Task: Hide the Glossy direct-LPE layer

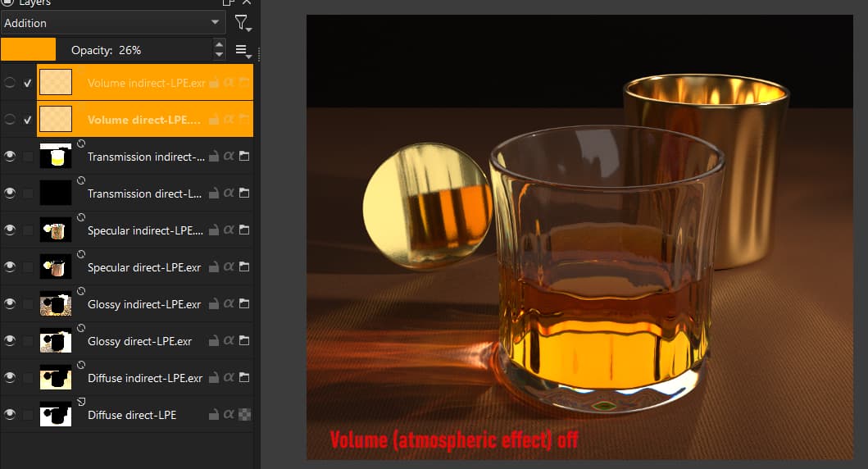Action: pos(10,341)
